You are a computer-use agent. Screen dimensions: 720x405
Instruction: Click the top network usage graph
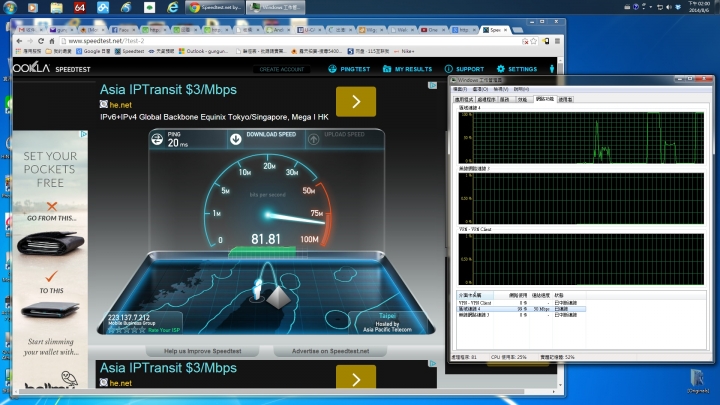pos(581,137)
